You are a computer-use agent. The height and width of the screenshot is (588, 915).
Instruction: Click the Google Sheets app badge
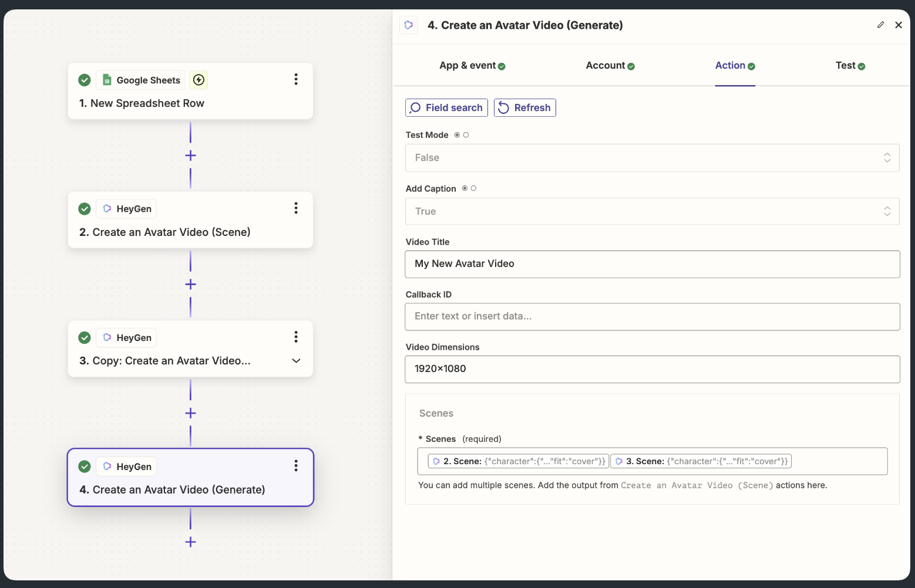tap(141, 80)
